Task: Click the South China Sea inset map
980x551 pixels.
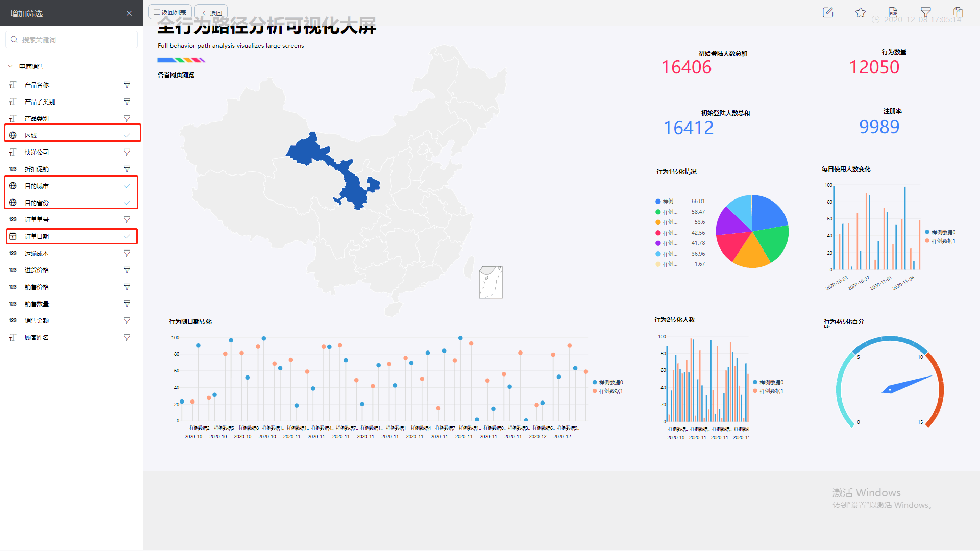Action: (x=491, y=282)
